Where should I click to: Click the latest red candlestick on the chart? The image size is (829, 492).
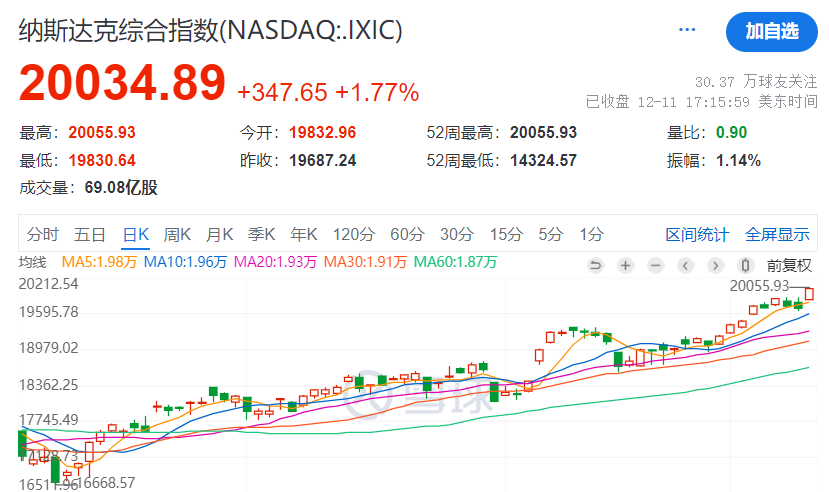809,293
